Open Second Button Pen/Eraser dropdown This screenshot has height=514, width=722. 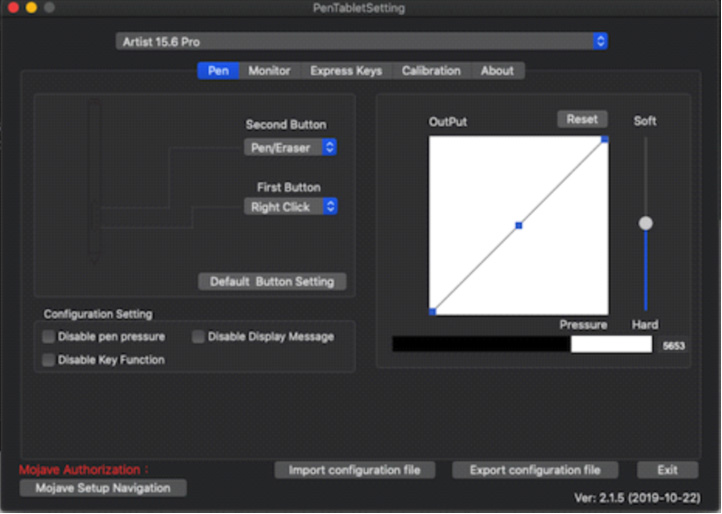click(291, 147)
